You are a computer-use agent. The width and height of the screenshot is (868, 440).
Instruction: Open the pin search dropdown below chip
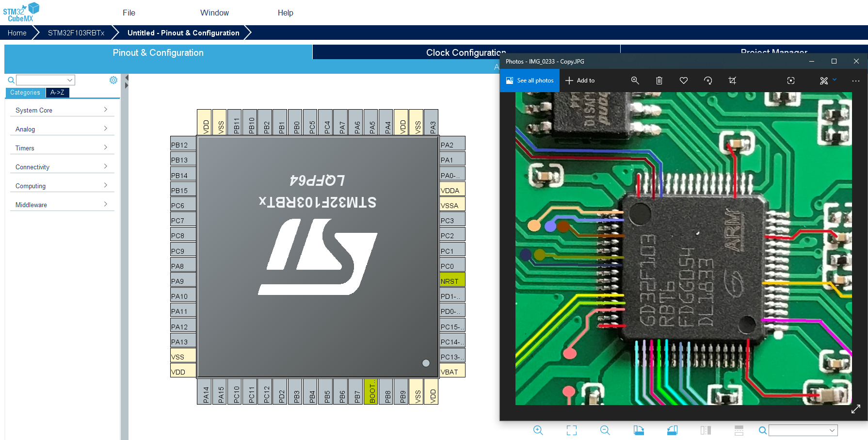(x=832, y=430)
